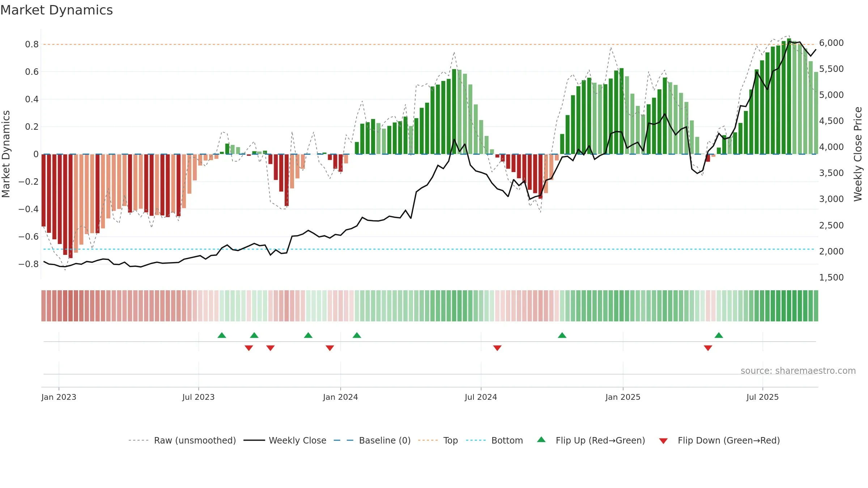Viewport: 868px width, 488px height.
Task: Toggle Flip Down (Green→Red) legend entry
Action: [719, 440]
